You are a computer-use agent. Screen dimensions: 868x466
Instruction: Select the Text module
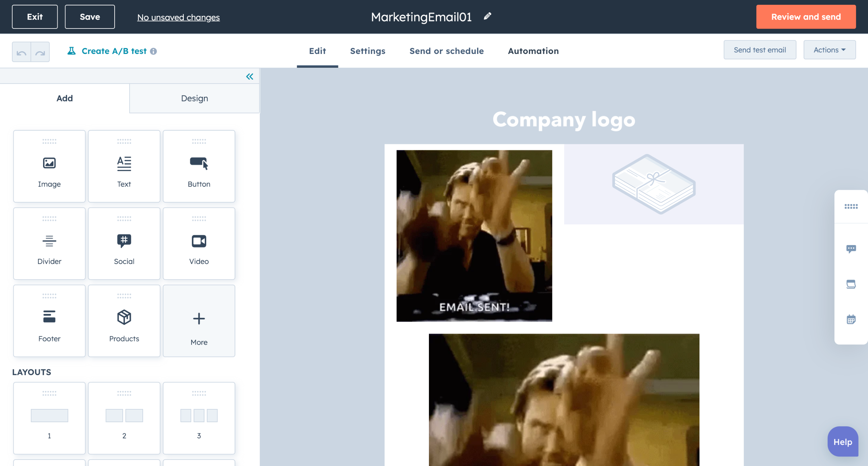(124, 166)
